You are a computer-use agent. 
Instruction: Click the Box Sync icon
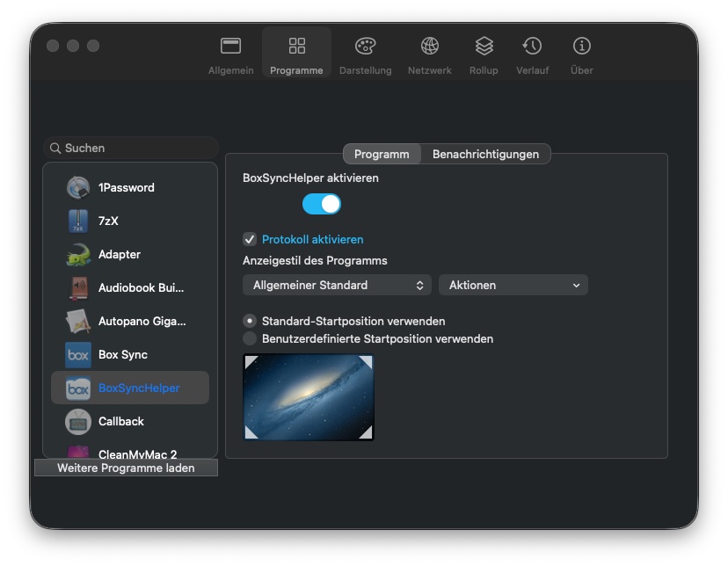[78, 354]
